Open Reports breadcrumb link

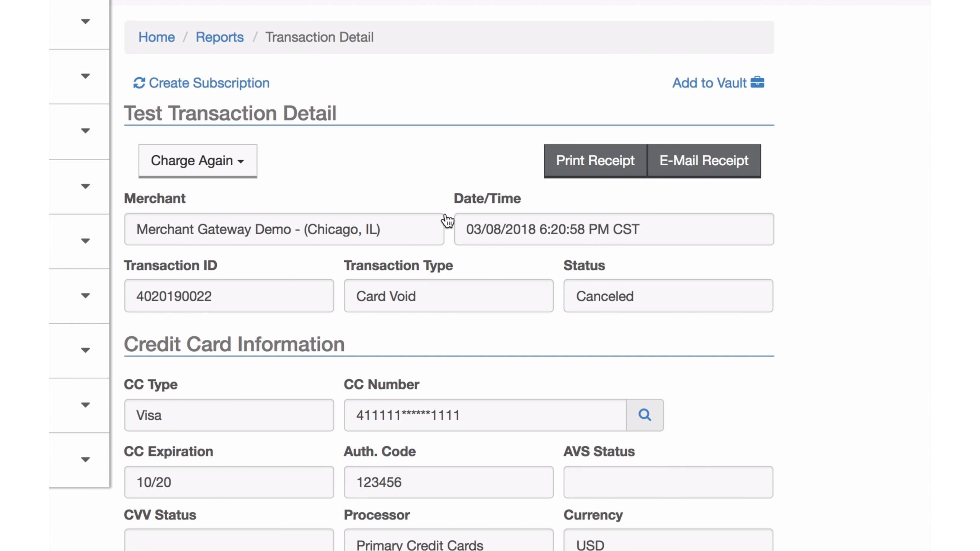point(219,37)
